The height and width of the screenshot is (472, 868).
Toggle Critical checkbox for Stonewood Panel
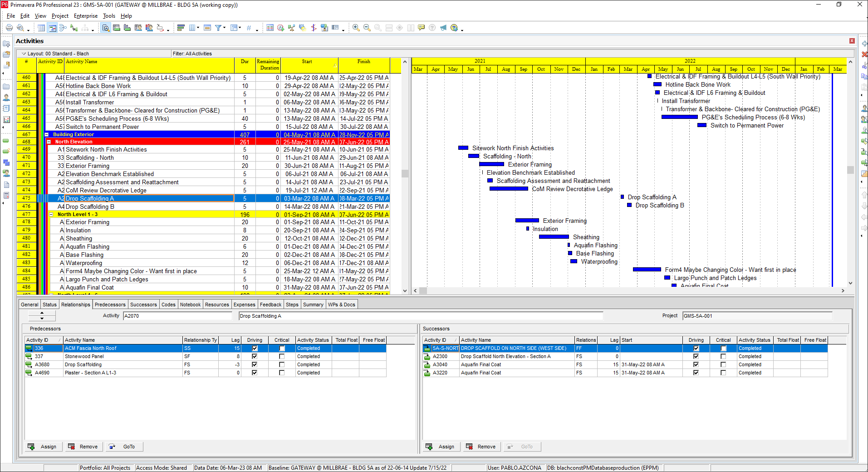coord(282,356)
